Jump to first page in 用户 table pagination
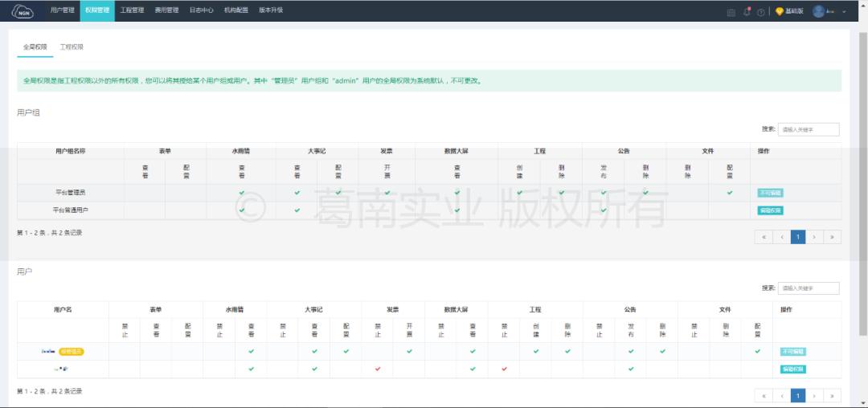868x408 pixels. tap(764, 395)
